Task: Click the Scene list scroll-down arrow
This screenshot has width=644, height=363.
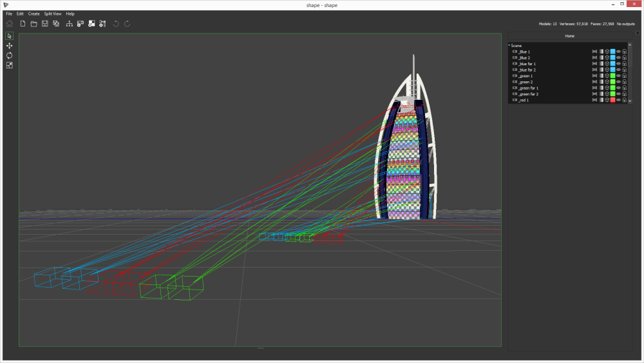Action: pyautogui.click(x=630, y=101)
